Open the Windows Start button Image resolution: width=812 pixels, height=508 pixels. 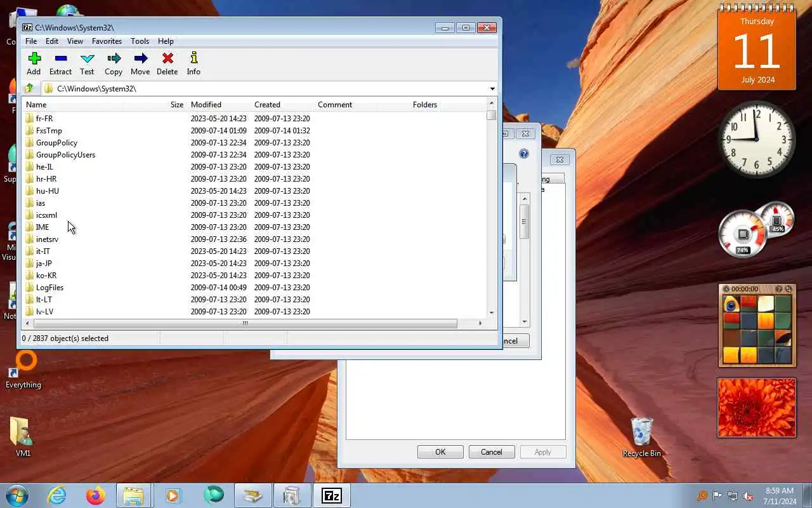tap(17, 495)
